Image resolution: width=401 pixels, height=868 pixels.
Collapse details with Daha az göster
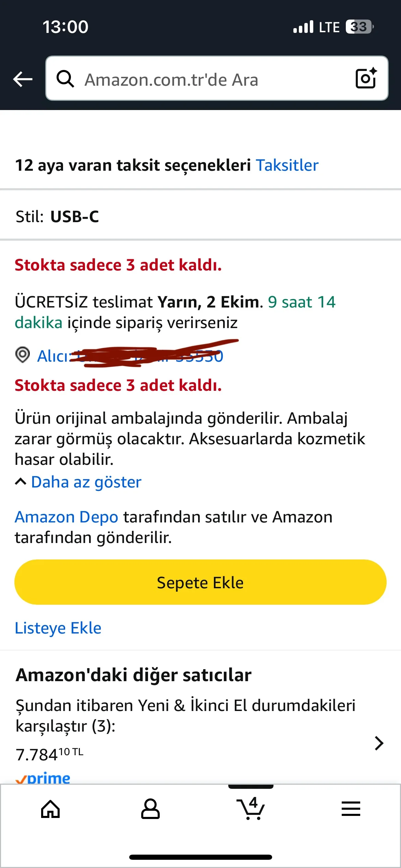(x=86, y=482)
